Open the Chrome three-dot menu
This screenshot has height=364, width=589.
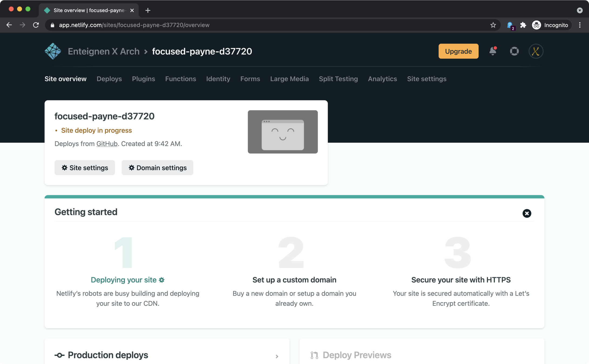click(580, 25)
